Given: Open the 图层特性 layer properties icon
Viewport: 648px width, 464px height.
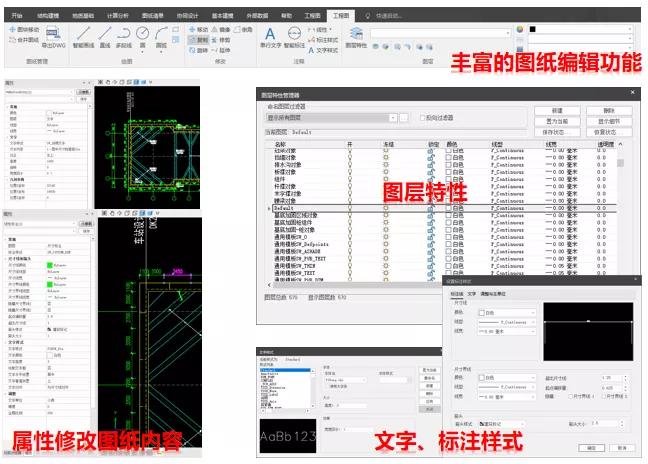Looking at the screenshot, I should click(x=356, y=37).
